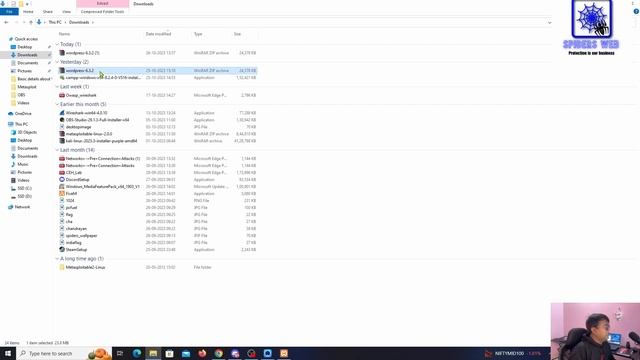Click This PC in the address breadcrumb

55,22
